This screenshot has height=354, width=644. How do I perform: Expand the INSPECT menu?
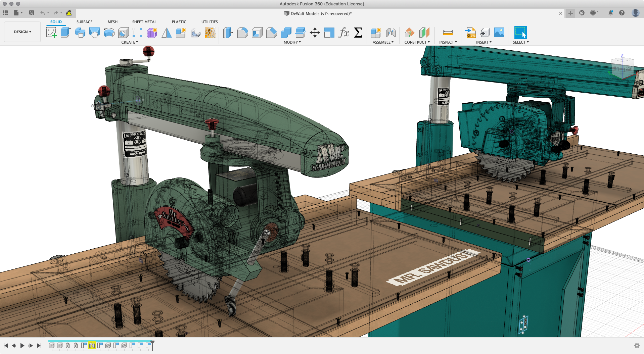(448, 42)
